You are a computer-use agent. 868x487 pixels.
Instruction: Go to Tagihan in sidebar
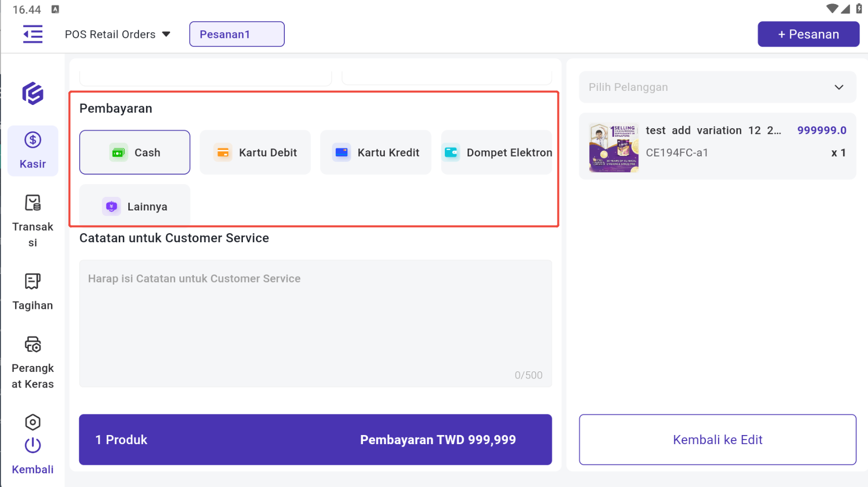click(33, 292)
